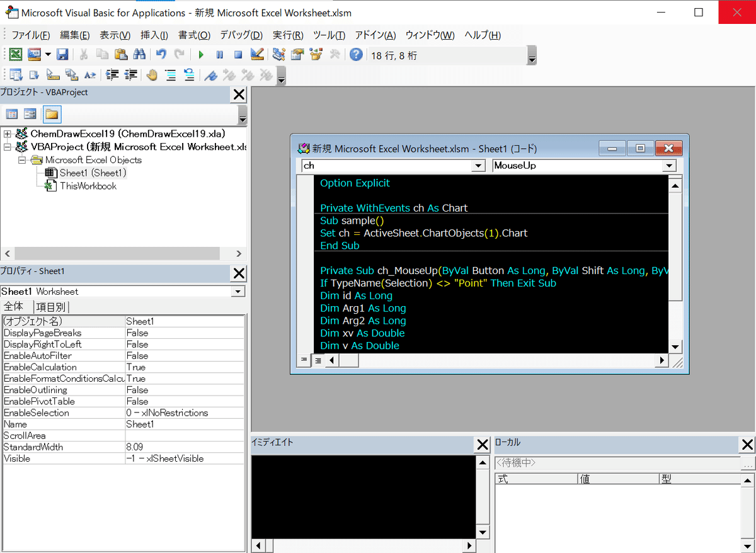Click View Object in the Project panel
This screenshot has height=553, width=756.
click(x=30, y=114)
